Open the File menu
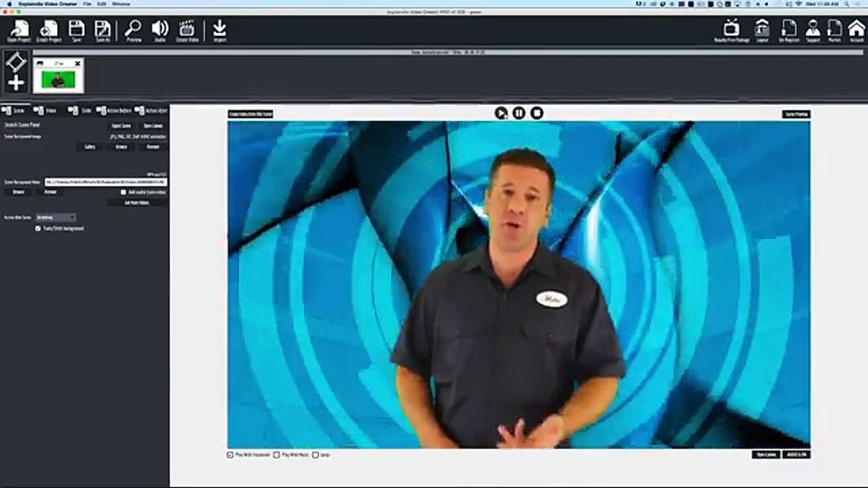Viewport: 868px width, 488px height. click(87, 3)
